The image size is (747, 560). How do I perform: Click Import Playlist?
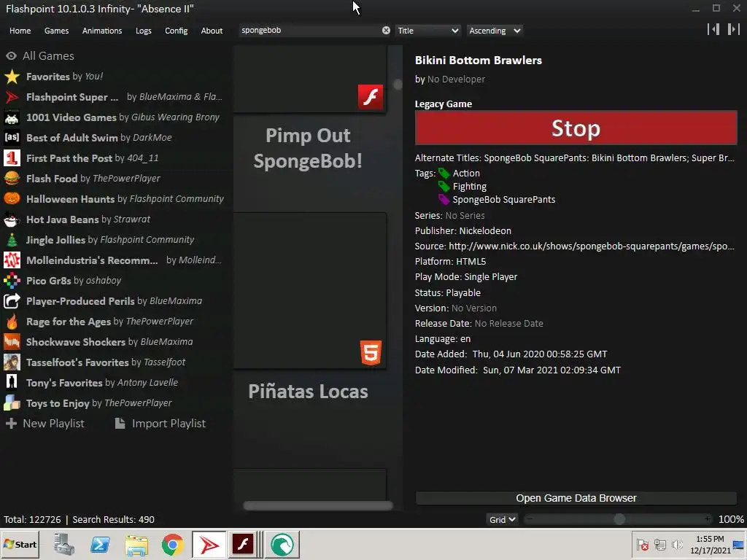(160, 424)
